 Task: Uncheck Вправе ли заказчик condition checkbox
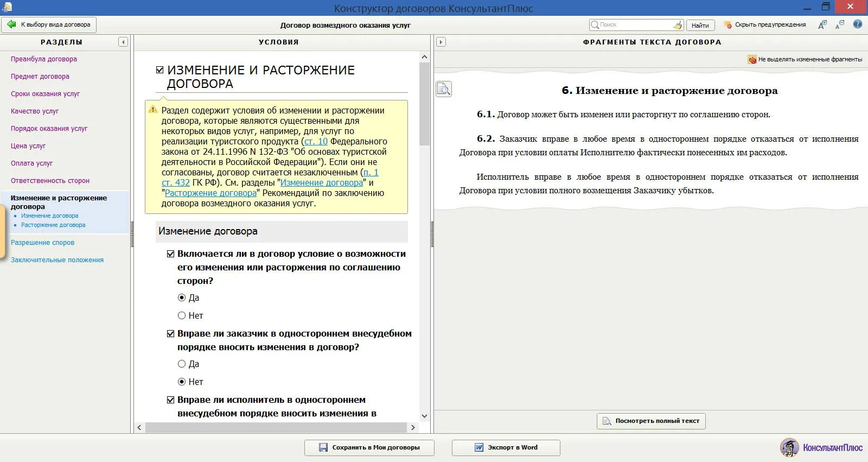171,334
